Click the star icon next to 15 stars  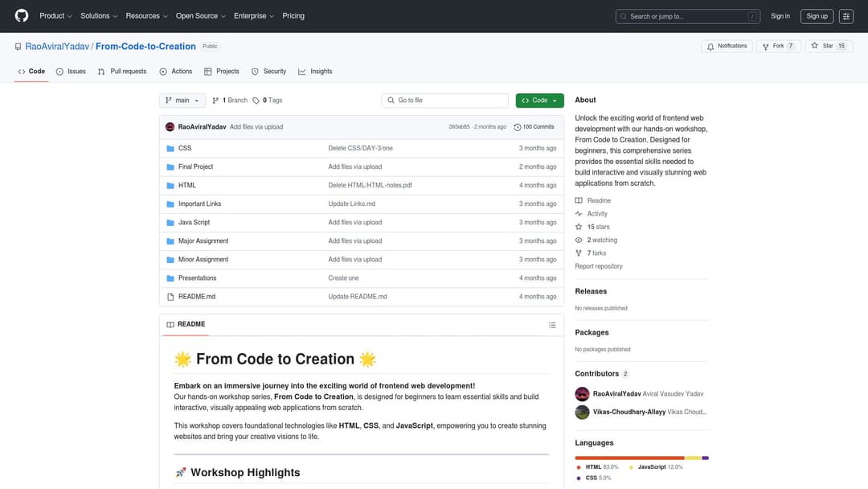click(x=579, y=227)
